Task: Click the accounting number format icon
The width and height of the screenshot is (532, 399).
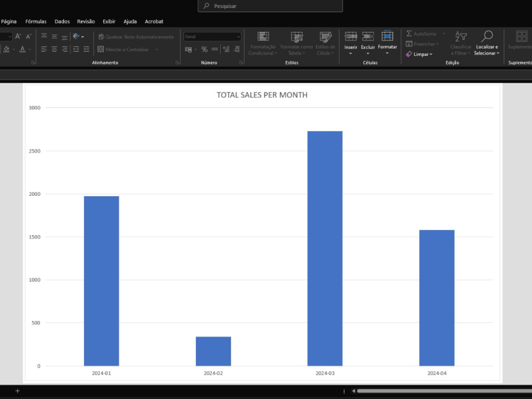Action: point(189,49)
